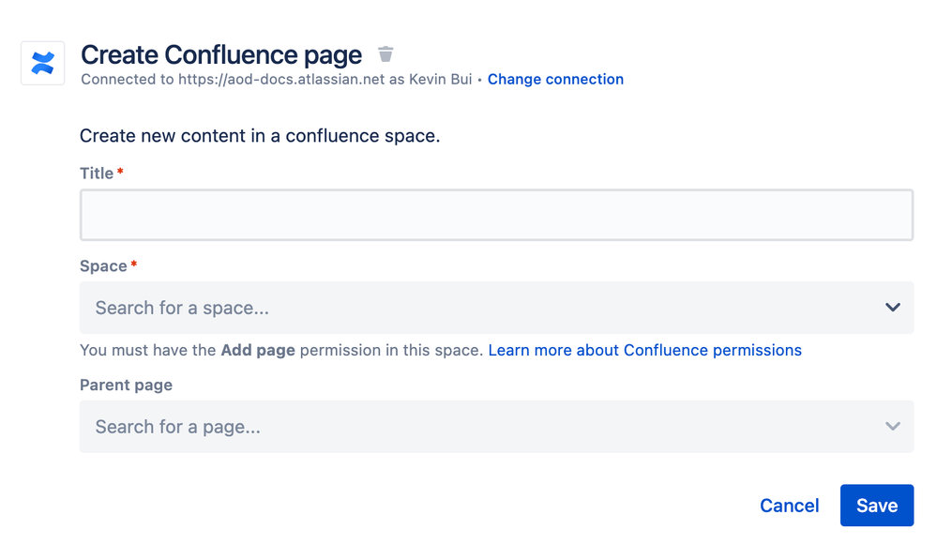Click the Parent page field label
The image size is (937, 560).
coord(126,386)
